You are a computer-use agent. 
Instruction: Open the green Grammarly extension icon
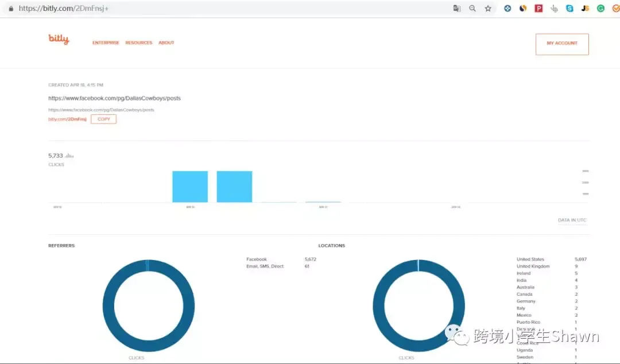click(x=600, y=8)
